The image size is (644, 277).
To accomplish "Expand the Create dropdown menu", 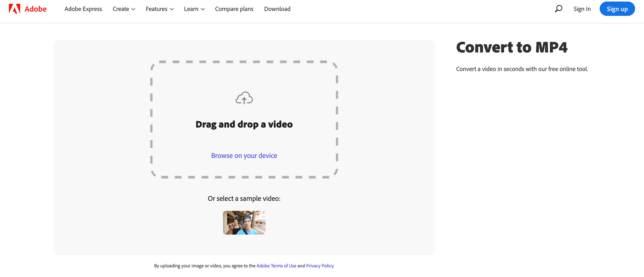I will pyautogui.click(x=124, y=9).
